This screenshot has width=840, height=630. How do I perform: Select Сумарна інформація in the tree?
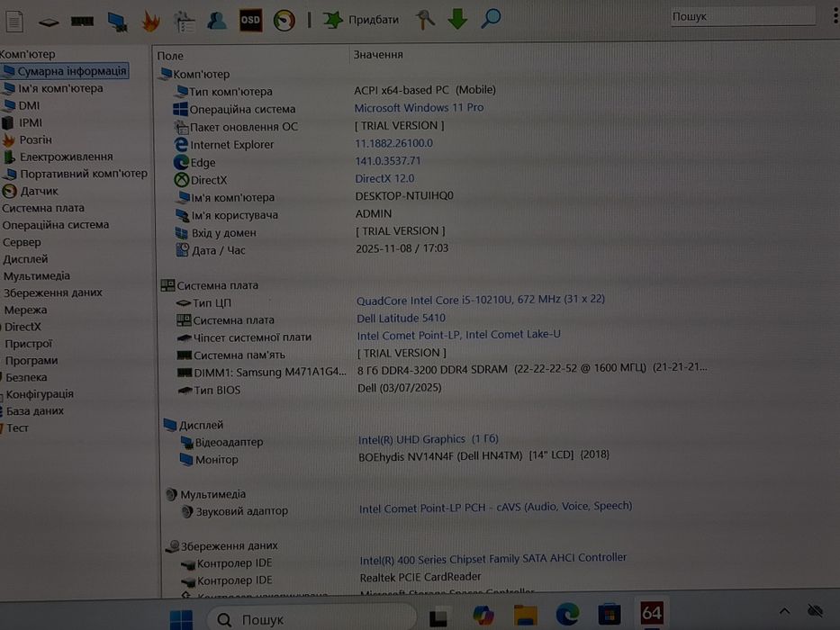pos(66,71)
